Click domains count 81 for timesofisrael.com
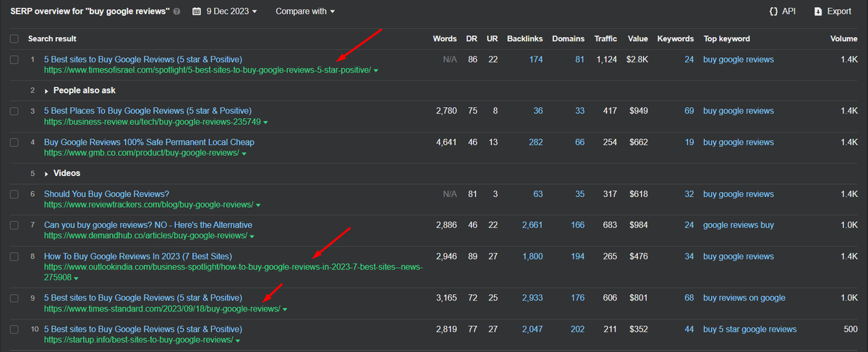Image resolution: width=868 pixels, height=352 pixels. (579, 59)
